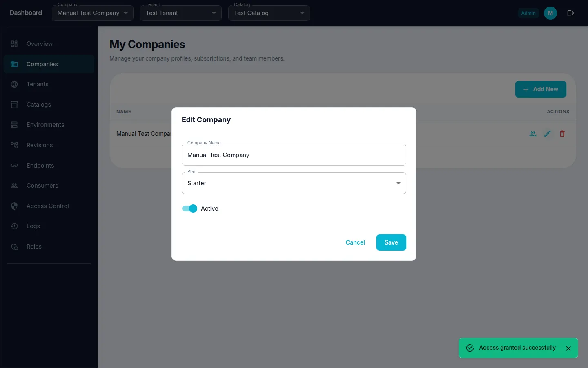Click the Admin badge in the header
Image resolution: width=588 pixels, height=368 pixels.
tap(528, 13)
